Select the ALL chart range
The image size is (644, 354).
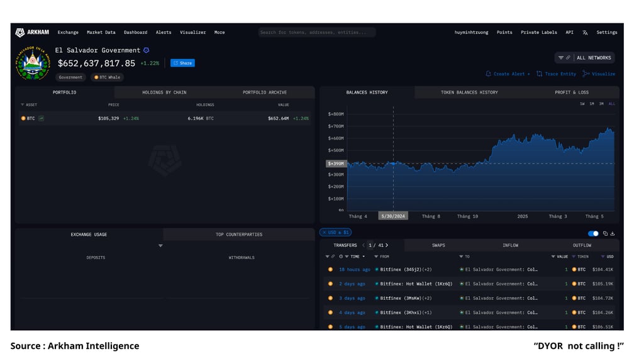click(x=611, y=104)
